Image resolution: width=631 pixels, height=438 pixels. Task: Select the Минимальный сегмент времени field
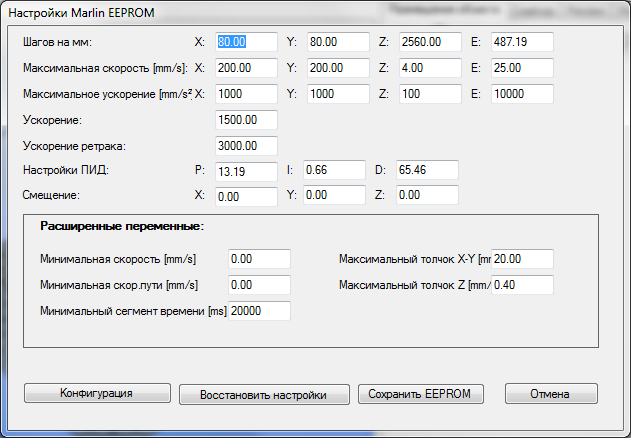(x=259, y=311)
